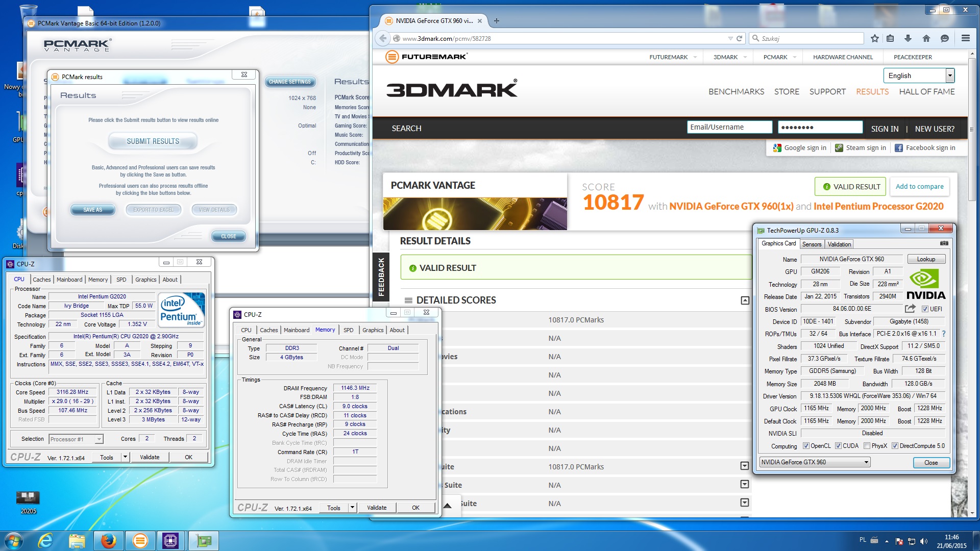Switch to CPU-Z taskbar icon
This screenshot has height=551, width=980.
(x=170, y=541)
